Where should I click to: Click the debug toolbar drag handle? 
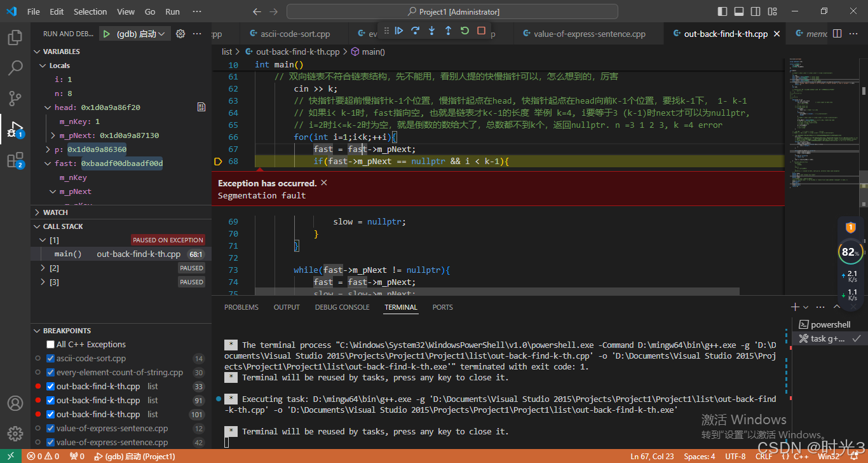pyautogui.click(x=385, y=31)
